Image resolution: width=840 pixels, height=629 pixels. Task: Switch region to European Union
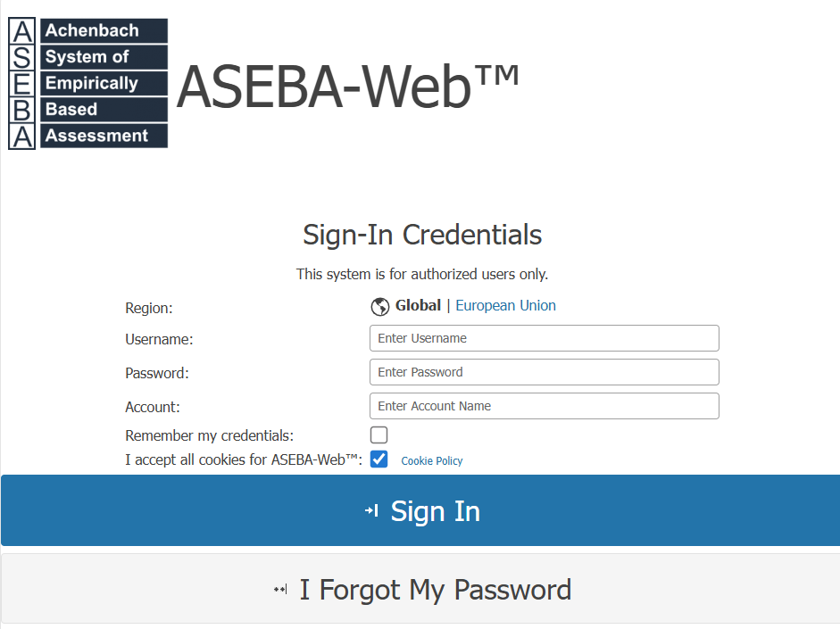(505, 306)
